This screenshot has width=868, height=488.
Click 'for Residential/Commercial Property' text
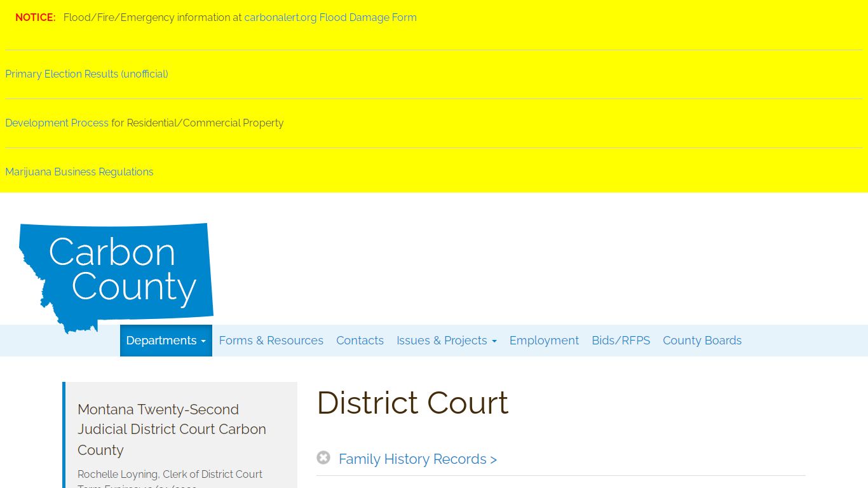pyautogui.click(x=198, y=123)
